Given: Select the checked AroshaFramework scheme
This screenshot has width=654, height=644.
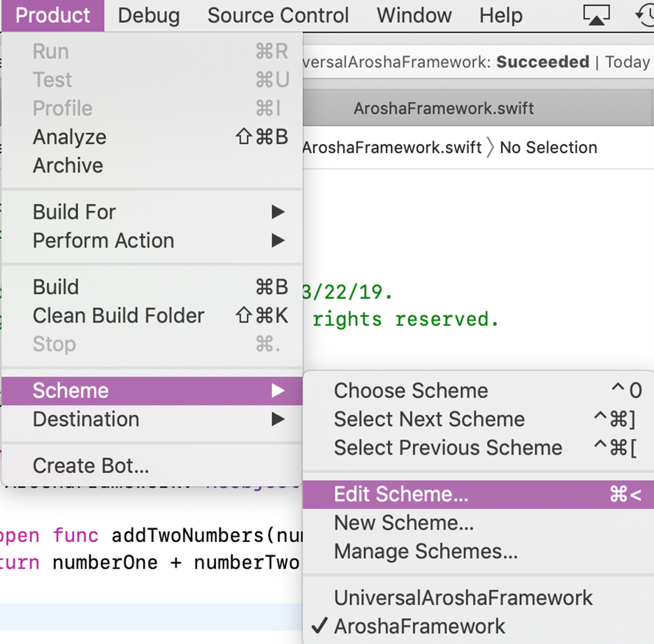Looking at the screenshot, I should click(x=479, y=626).
